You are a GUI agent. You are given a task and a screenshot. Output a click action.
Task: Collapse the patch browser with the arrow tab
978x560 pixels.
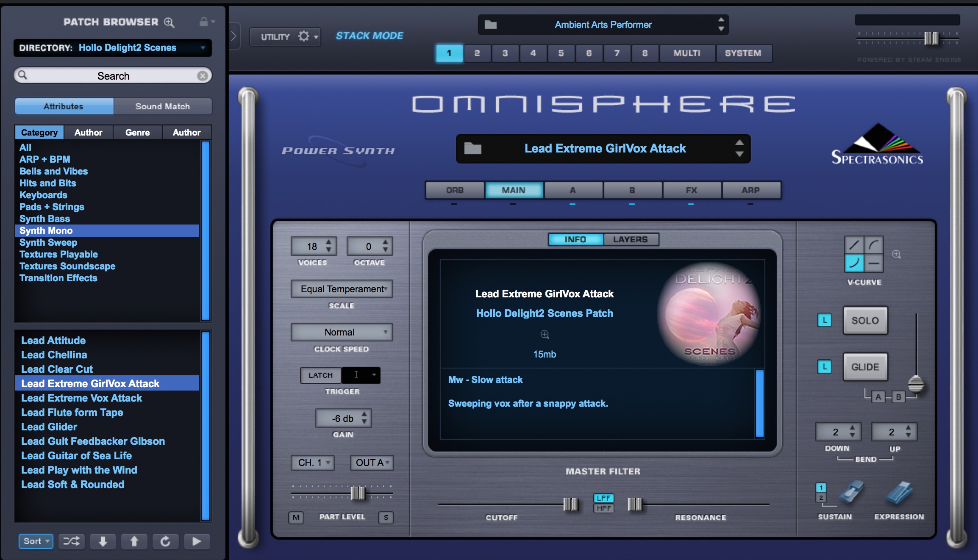pyautogui.click(x=234, y=36)
